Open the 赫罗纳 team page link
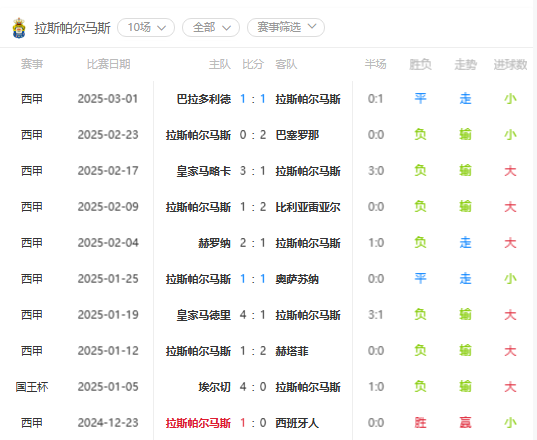This screenshot has height=440, width=537. (214, 243)
